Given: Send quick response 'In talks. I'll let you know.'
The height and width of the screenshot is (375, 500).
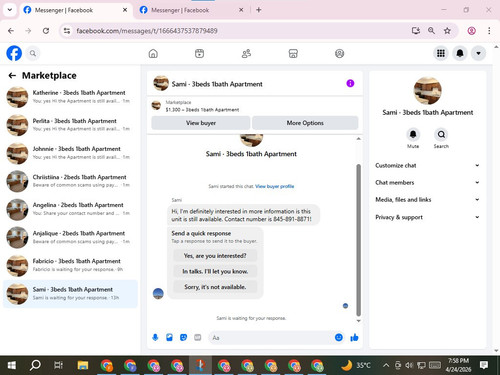Looking at the screenshot, I should click(215, 271).
